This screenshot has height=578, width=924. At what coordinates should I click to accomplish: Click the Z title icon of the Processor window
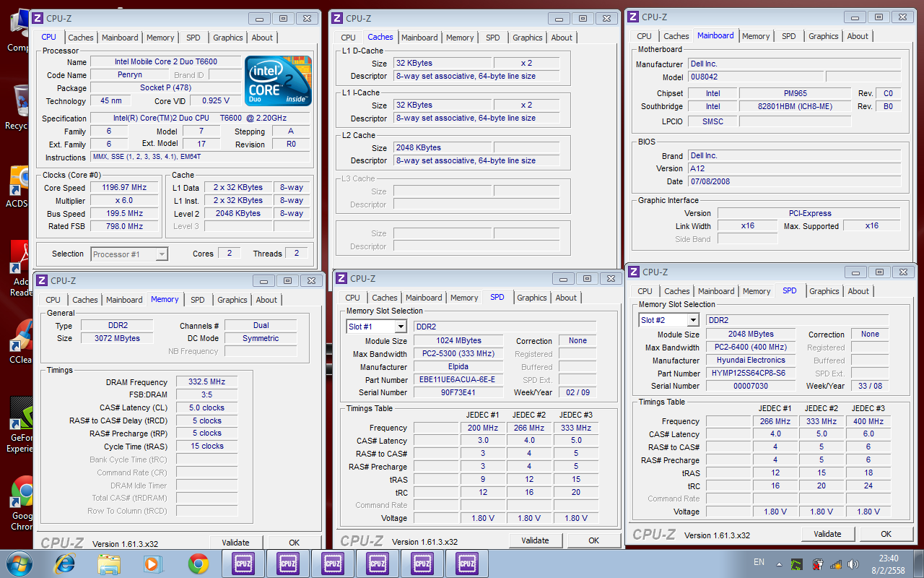coord(38,18)
